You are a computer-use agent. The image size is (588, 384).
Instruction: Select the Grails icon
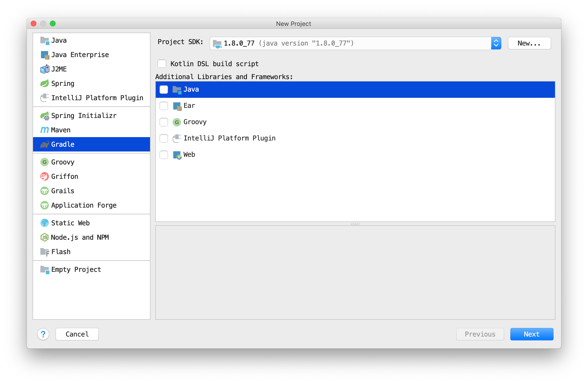click(45, 191)
